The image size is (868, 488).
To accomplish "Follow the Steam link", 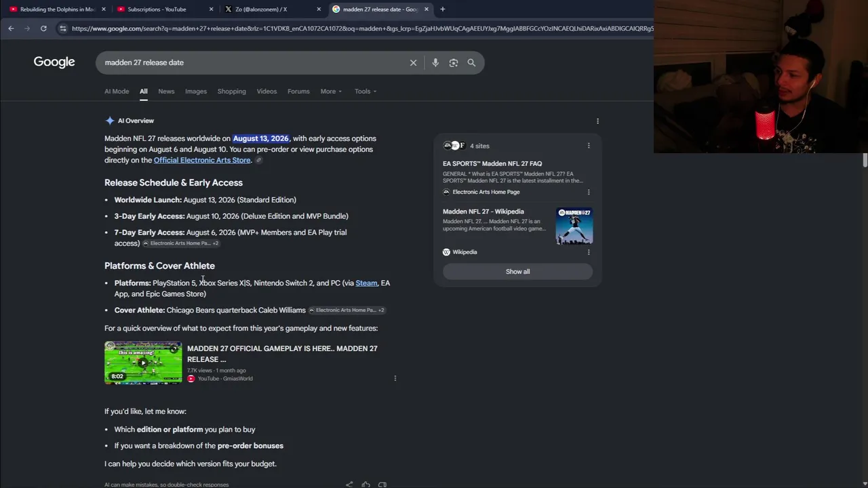I will pos(366,283).
